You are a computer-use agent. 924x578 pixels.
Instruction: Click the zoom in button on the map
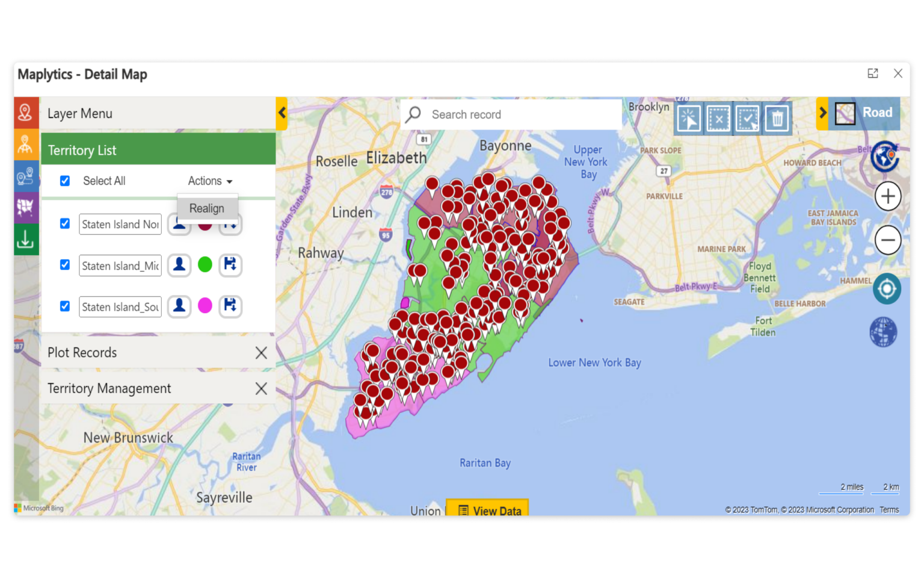point(887,196)
